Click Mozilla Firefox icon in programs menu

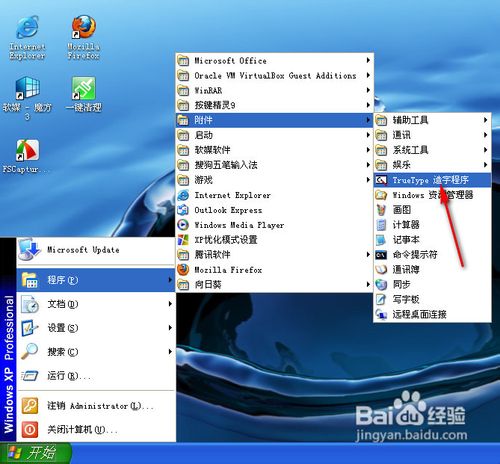pos(183,270)
